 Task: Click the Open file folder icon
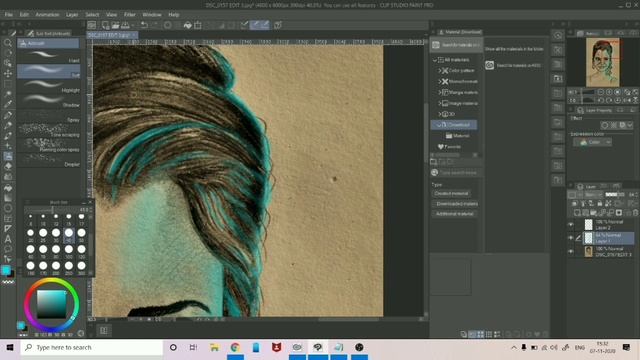116,25
